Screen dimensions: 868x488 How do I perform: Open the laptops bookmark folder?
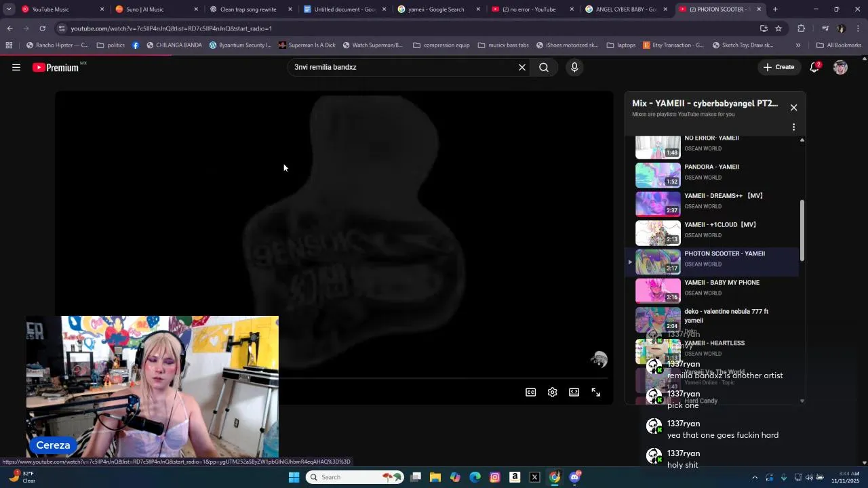[621, 45]
